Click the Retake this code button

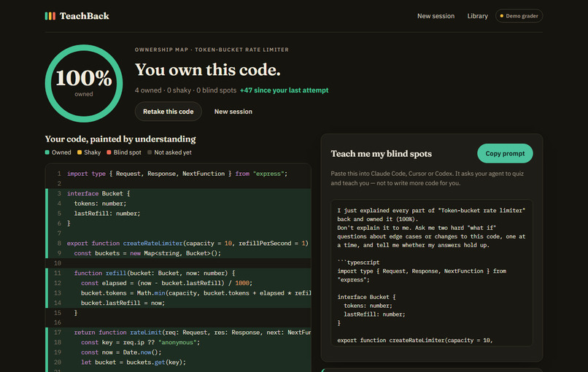(169, 112)
